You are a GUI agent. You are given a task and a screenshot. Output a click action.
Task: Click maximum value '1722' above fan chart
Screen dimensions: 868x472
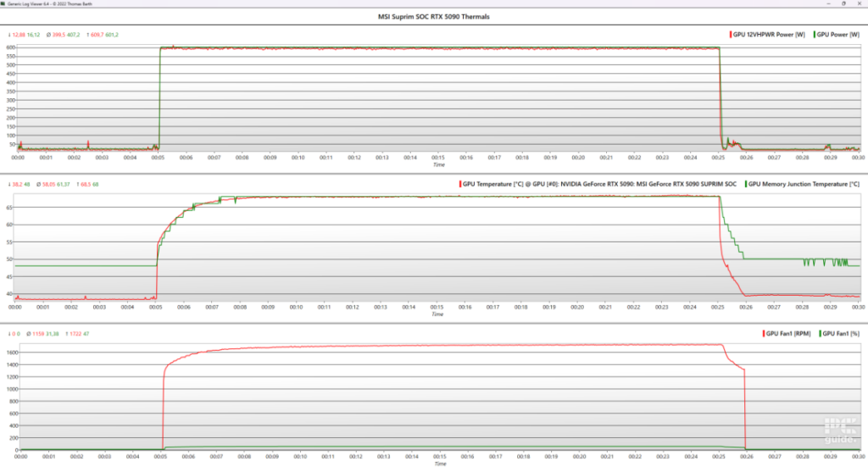click(75, 334)
